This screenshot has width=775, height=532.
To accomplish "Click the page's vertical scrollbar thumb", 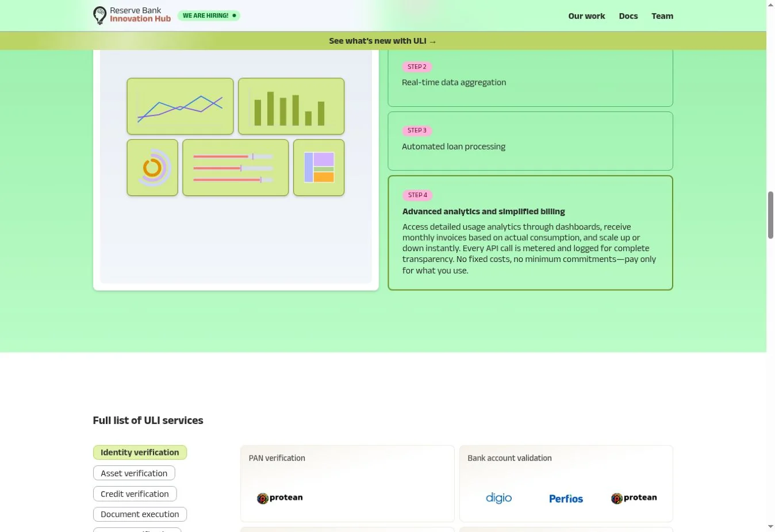I will point(770,215).
